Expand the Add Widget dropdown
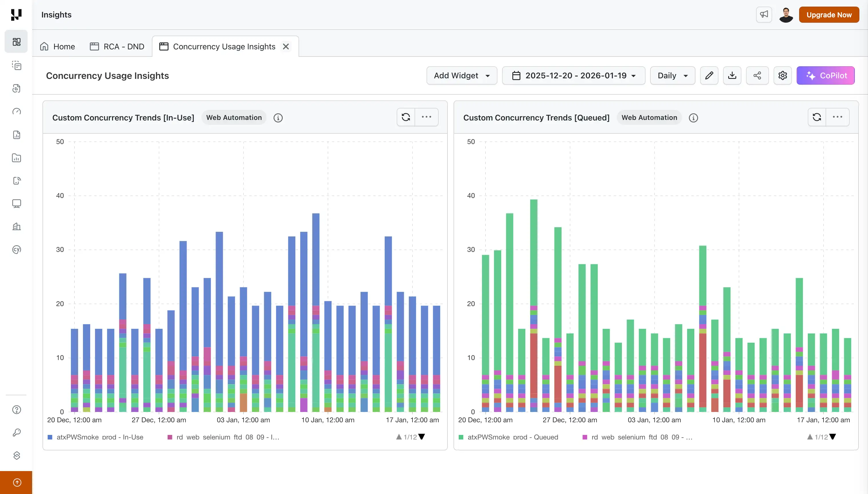The height and width of the screenshot is (494, 868). pos(461,75)
